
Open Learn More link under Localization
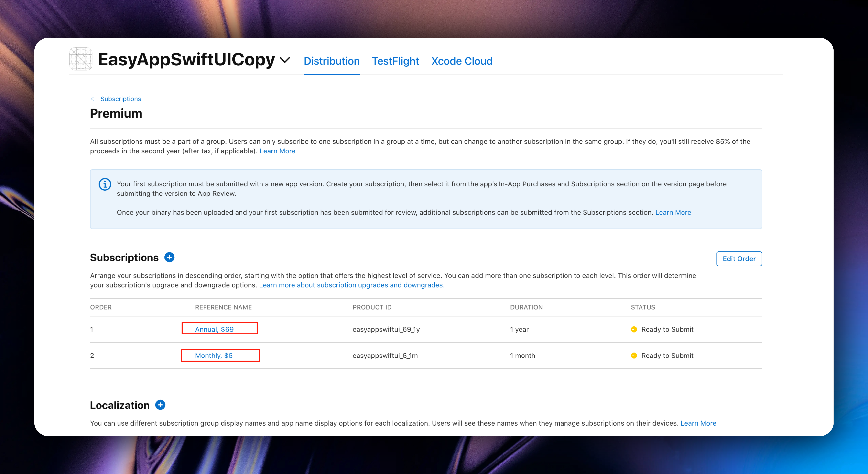(698, 423)
